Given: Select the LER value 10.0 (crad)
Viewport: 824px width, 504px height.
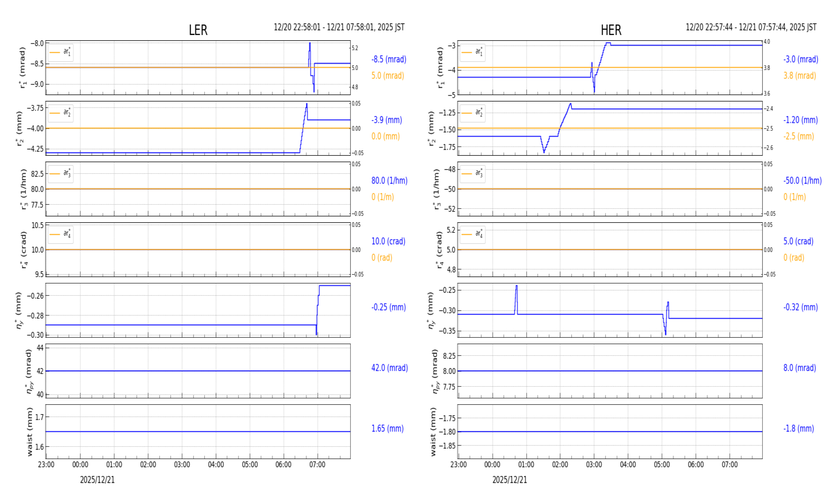Looking at the screenshot, I should tap(388, 242).
